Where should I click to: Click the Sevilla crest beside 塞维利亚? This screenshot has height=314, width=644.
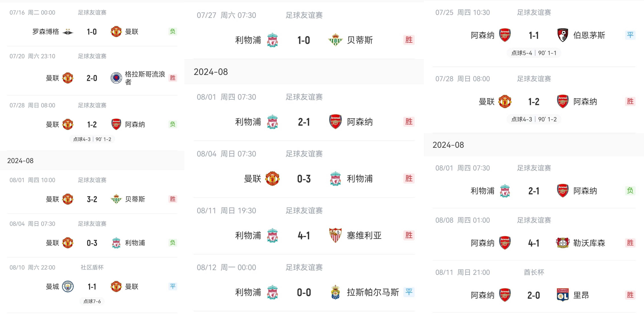[335, 235]
